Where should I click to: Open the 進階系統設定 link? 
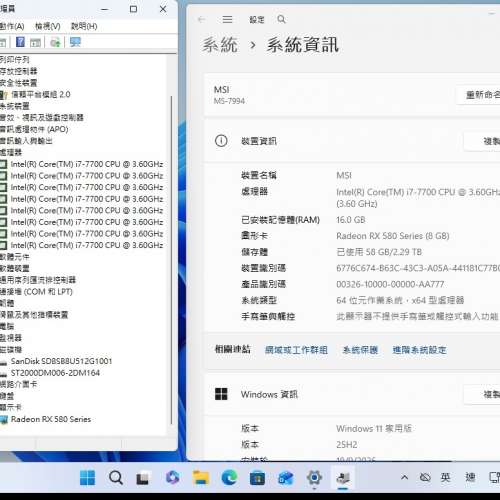419,350
